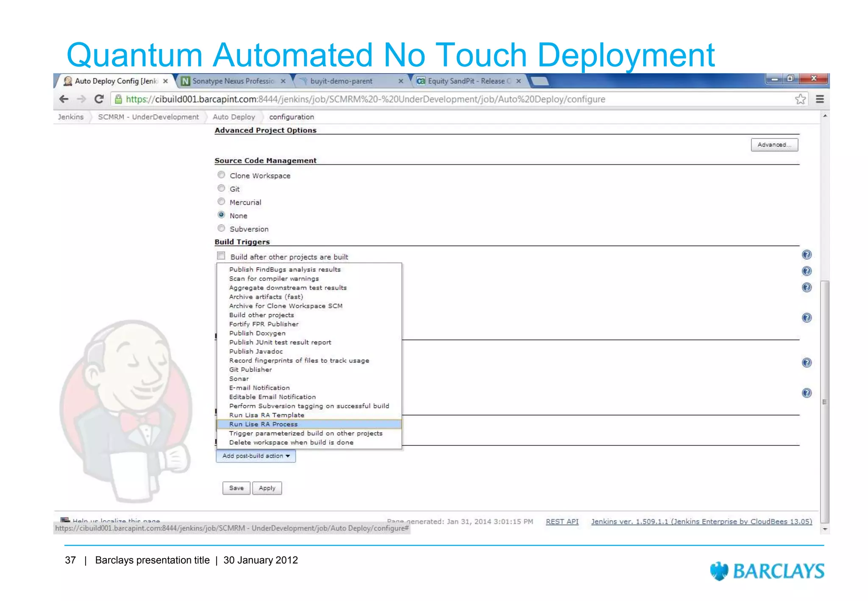Click the browser back arrow
The height and width of the screenshot is (601, 868).
64,99
